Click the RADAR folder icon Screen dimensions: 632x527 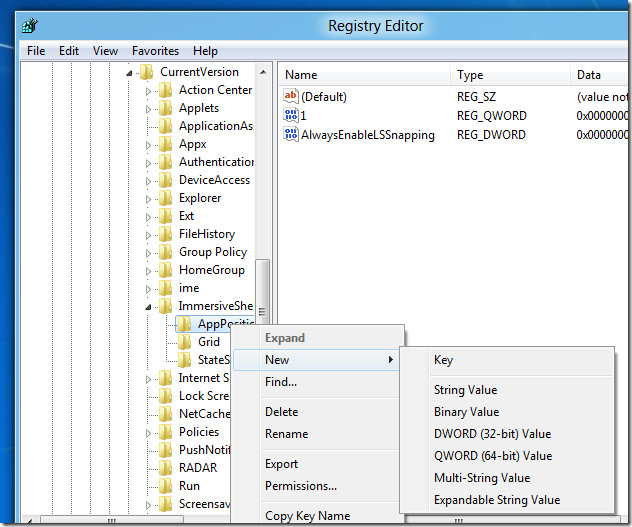165,468
